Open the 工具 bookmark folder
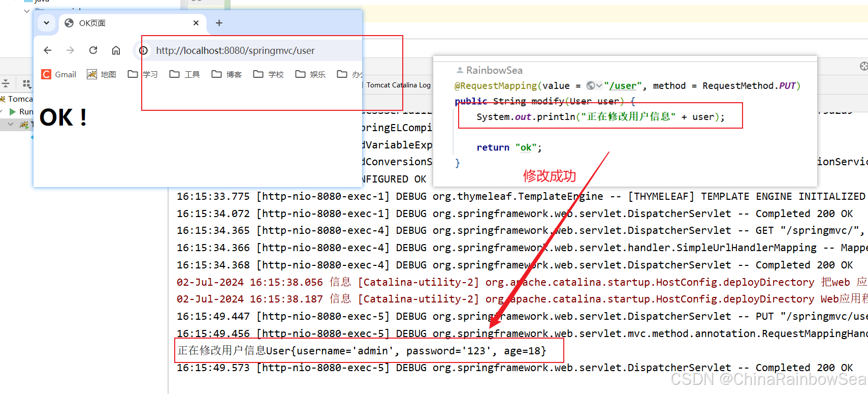This screenshot has height=394, width=868. pos(185,74)
